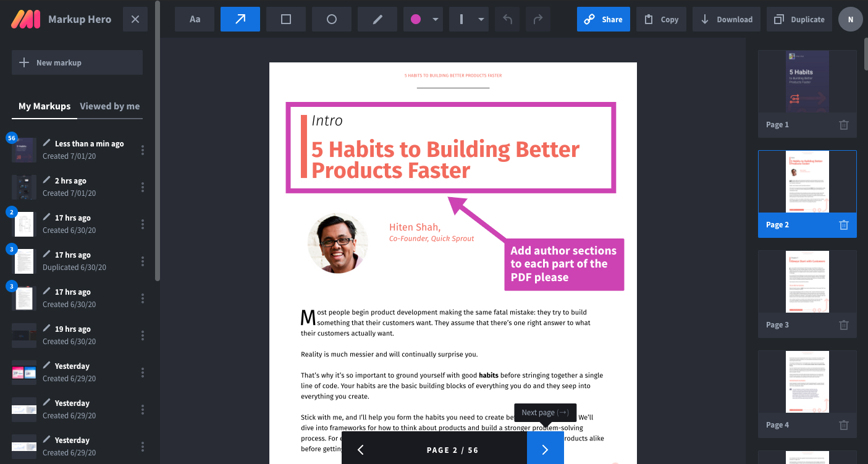Go to the next page arrow
The image size is (868, 464).
[545, 450]
